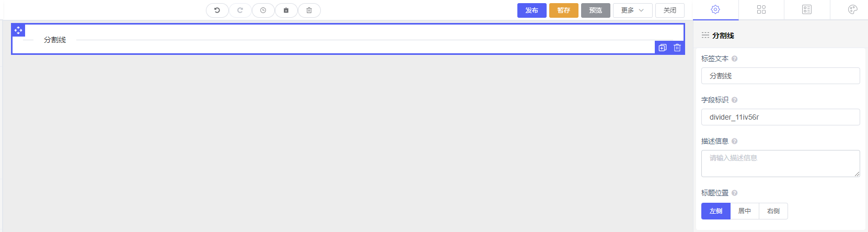The width and height of the screenshot is (868, 232).
Task: Click the redo arrow icon
Action: (x=240, y=10)
